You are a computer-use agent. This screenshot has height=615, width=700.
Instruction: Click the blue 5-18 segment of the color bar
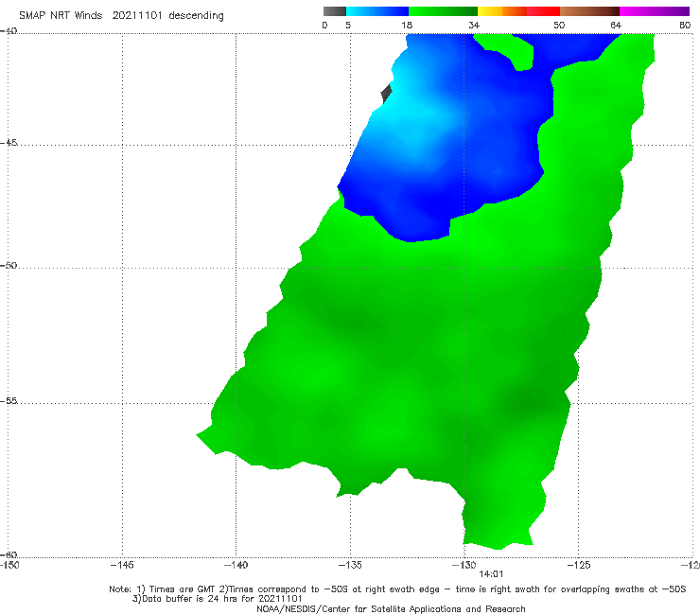(377, 11)
